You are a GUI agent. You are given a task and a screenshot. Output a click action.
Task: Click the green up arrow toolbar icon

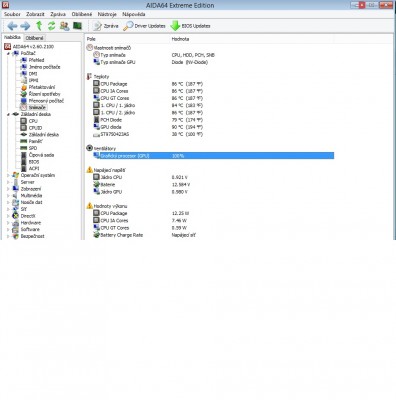coord(39,26)
